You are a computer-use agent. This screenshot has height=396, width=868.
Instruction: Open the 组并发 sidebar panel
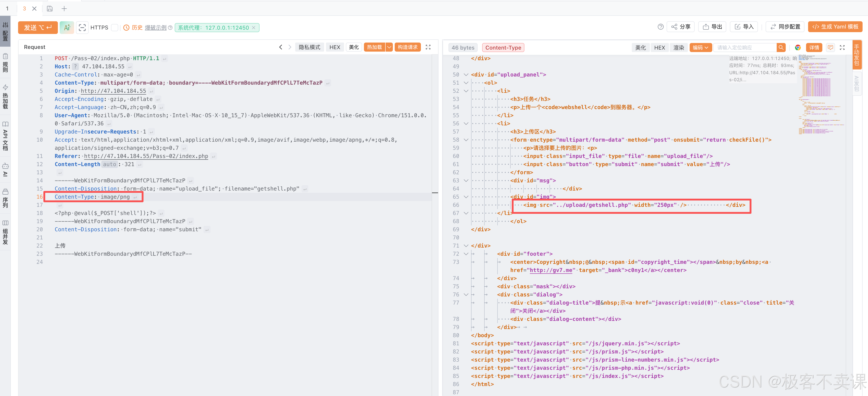5,232
